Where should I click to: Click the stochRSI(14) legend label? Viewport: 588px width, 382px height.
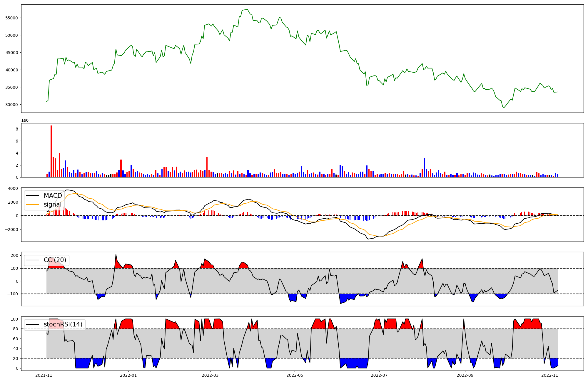(63, 324)
